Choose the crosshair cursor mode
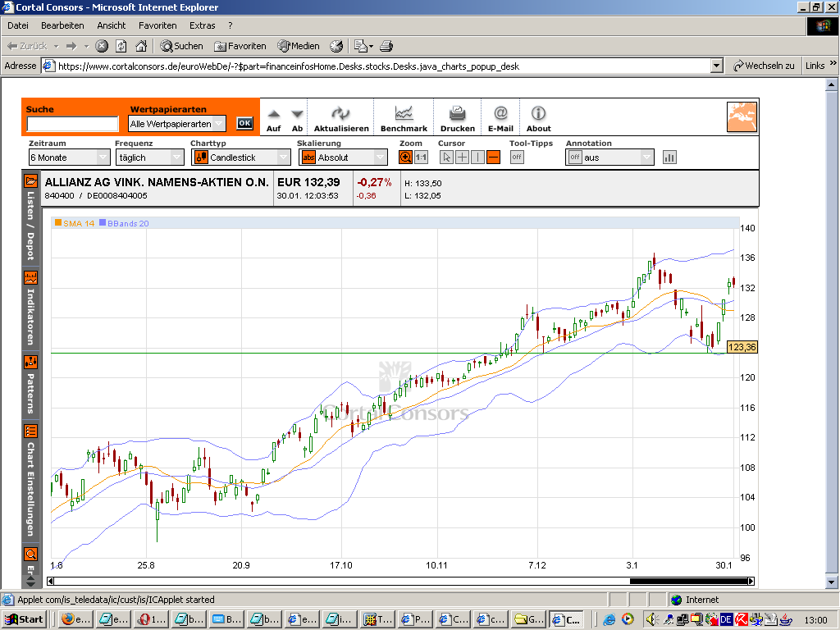Screen dimensions: 840x630 (462, 157)
